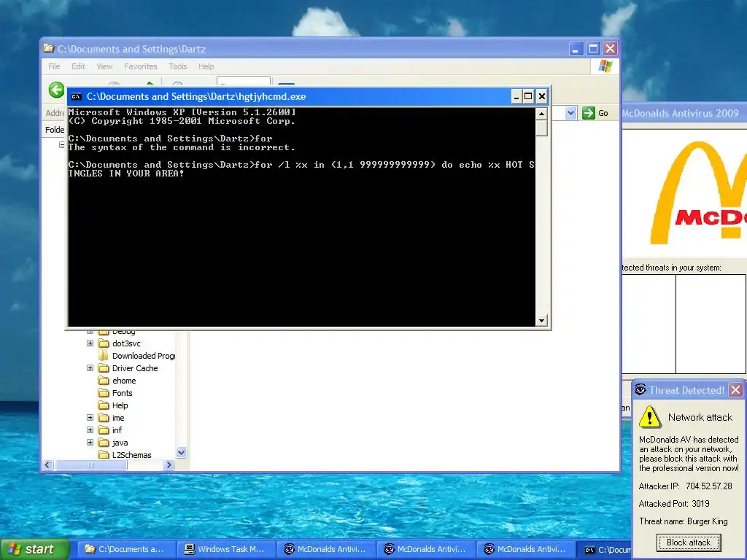Collapse the top node in folder tree
Image resolution: width=747 pixels, height=560 pixels.
[61, 144]
